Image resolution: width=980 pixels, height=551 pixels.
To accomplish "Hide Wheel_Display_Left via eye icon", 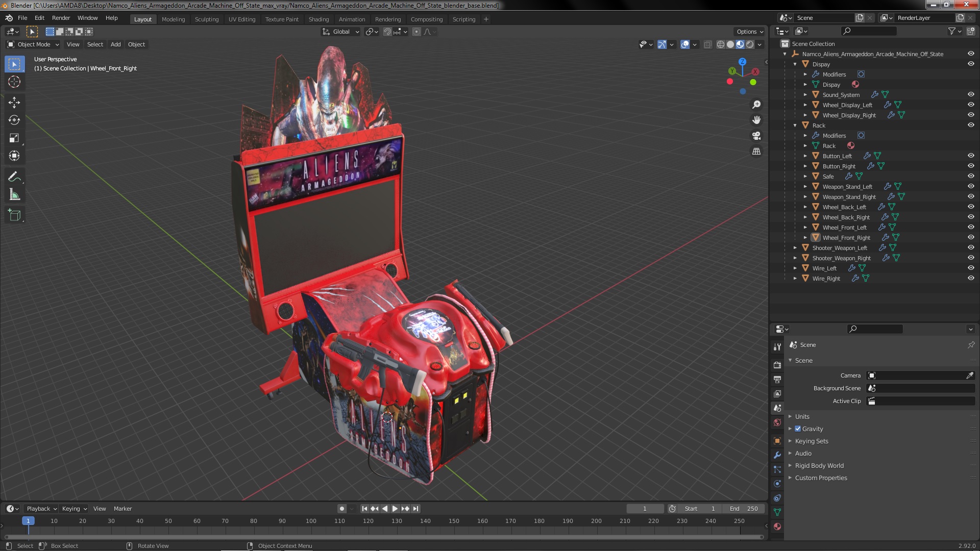I will pos(971,105).
